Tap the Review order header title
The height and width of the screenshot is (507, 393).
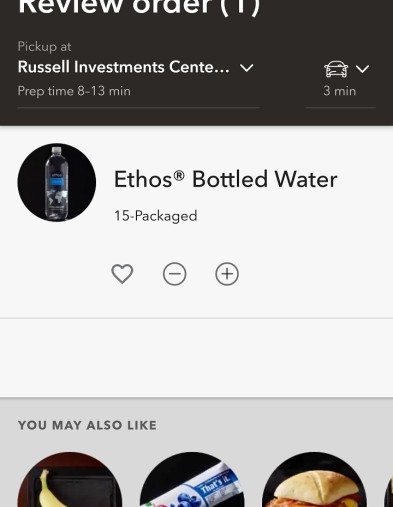click(x=139, y=7)
